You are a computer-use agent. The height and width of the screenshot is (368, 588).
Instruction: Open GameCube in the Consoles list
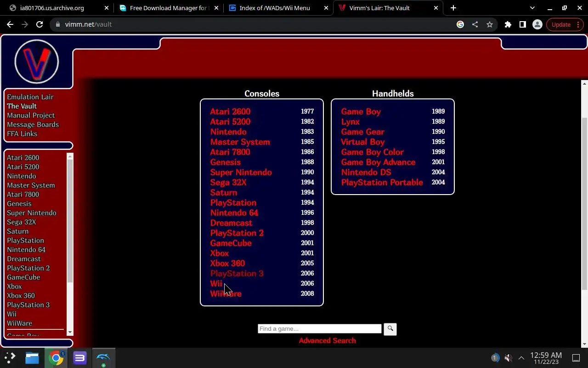pyautogui.click(x=231, y=243)
